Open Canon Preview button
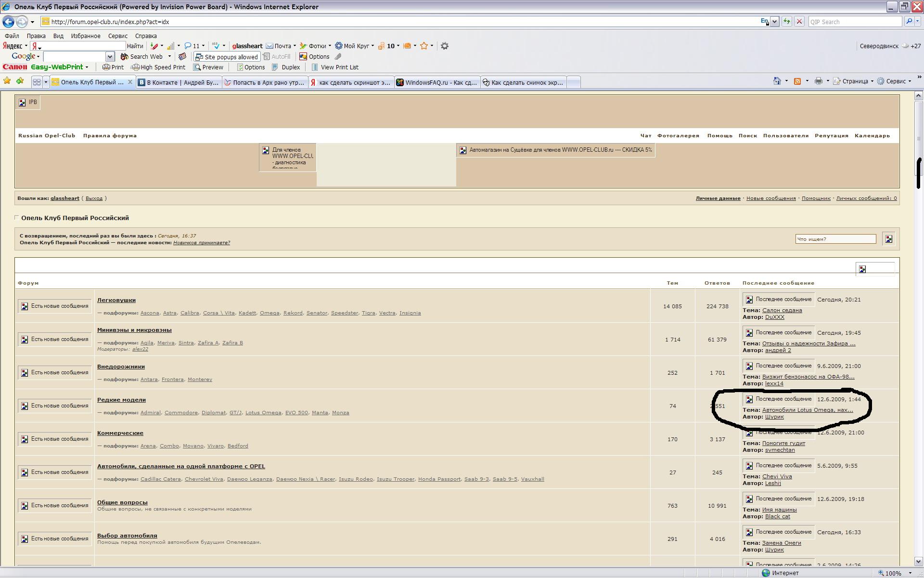Image resolution: width=924 pixels, height=578 pixels. point(208,67)
